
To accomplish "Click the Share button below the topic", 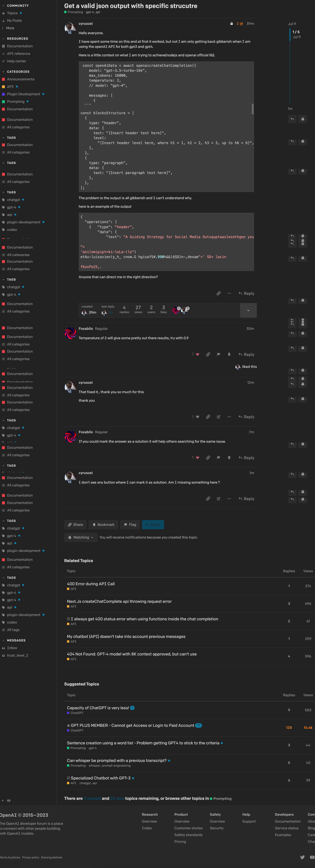I will click(x=75, y=525).
